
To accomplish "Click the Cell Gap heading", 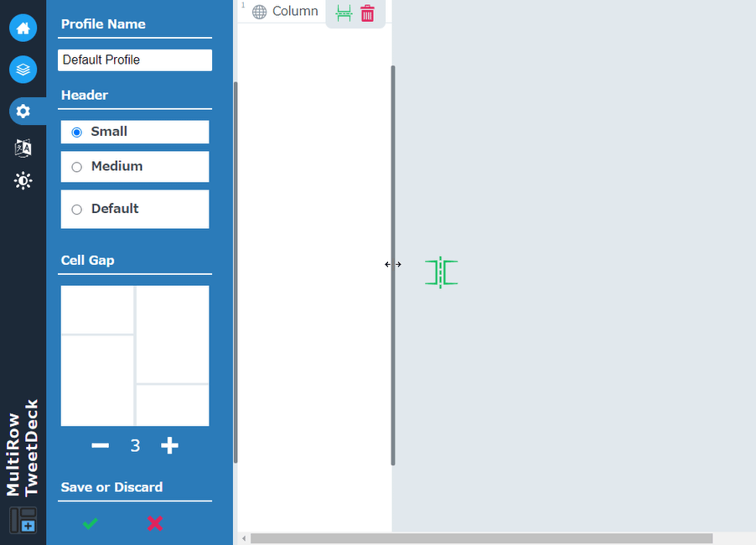I will coord(88,261).
